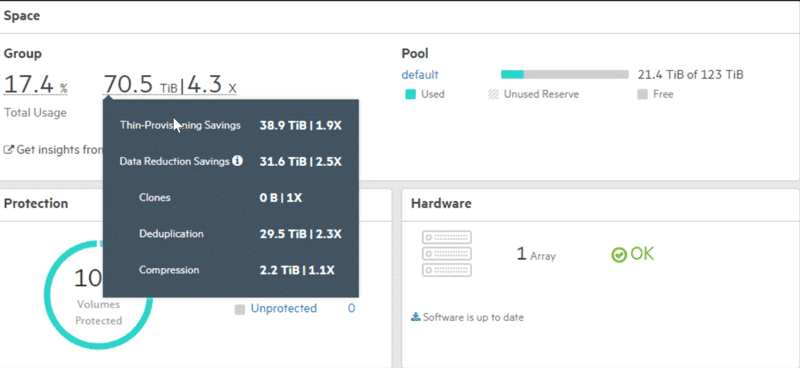The height and width of the screenshot is (368, 800).
Task: Open the Unprotected volumes link
Action: (284, 309)
